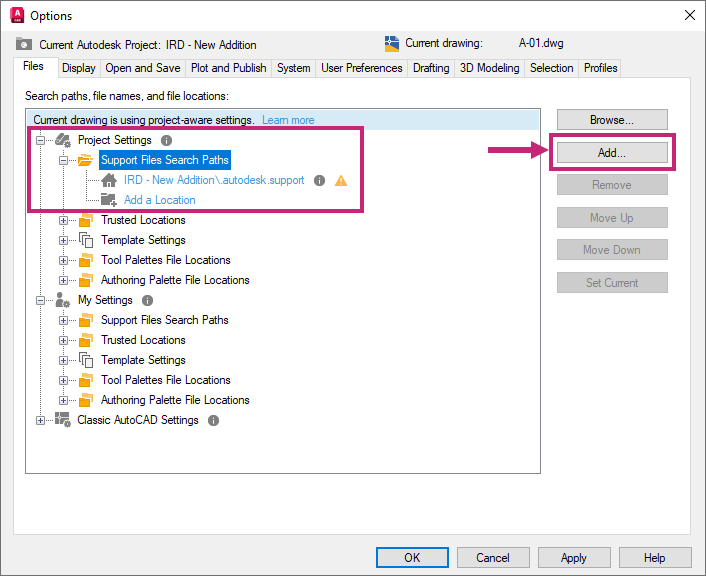Click the Apply button
The width and height of the screenshot is (706, 576).
(x=574, y=558)
